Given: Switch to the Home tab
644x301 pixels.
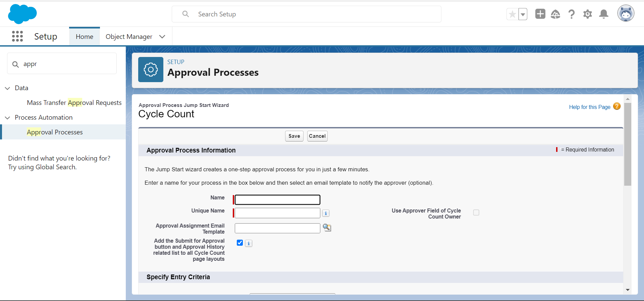Looking at the screenshot, I should pos(85,37).
